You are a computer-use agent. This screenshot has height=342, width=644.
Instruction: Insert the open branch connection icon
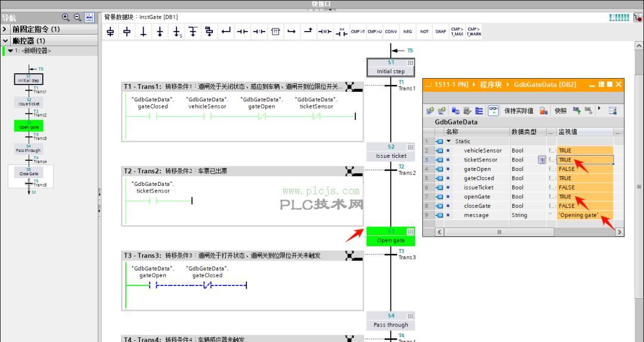193,32
